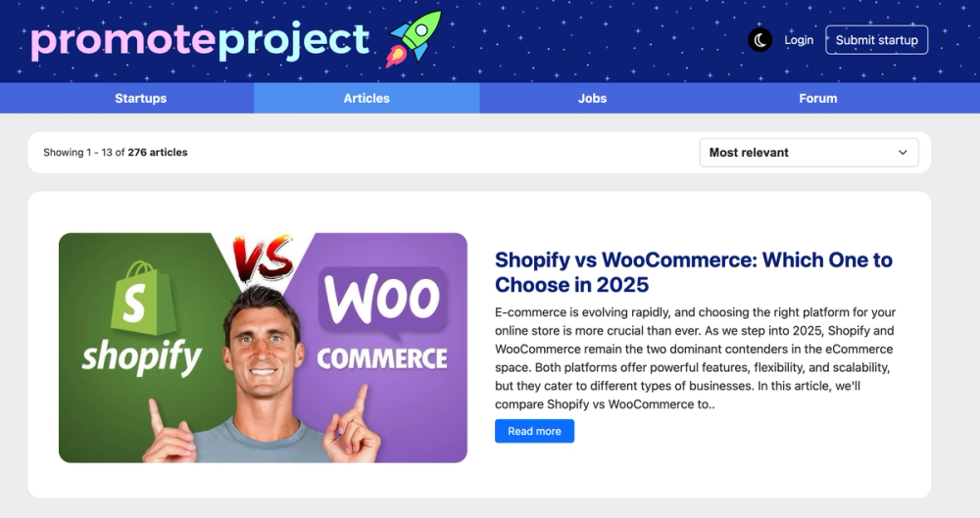Open the promoteproject home logo text
This screenshot has width=980, height=518.
click(x=200, y=40)
